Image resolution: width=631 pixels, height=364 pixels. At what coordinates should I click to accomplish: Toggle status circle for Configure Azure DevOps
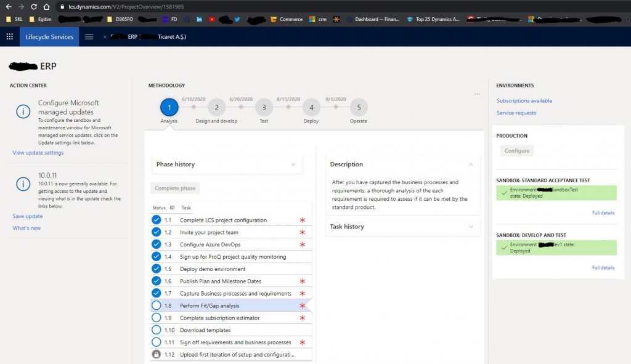click(x=156, y=244)
